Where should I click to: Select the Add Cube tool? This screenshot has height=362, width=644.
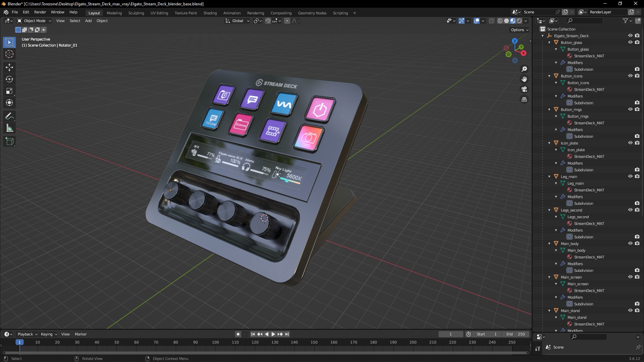[9, 141]
